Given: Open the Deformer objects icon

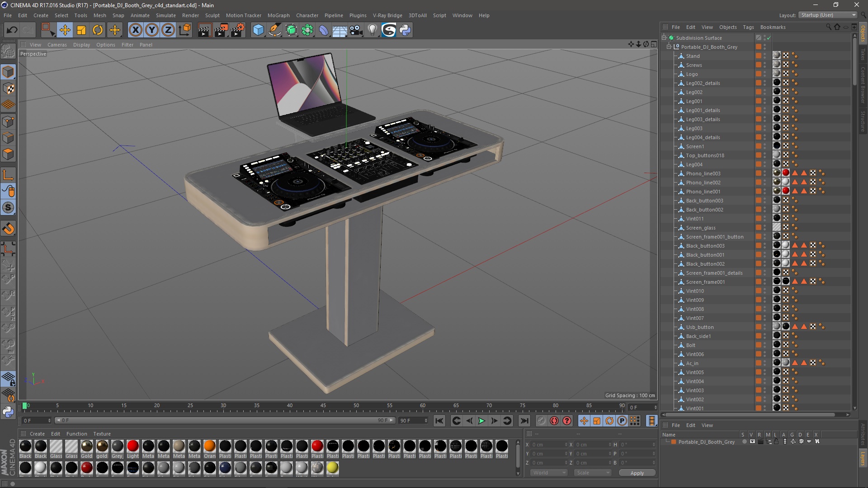Looking at the screenshot, I should (x=324, y=30).
